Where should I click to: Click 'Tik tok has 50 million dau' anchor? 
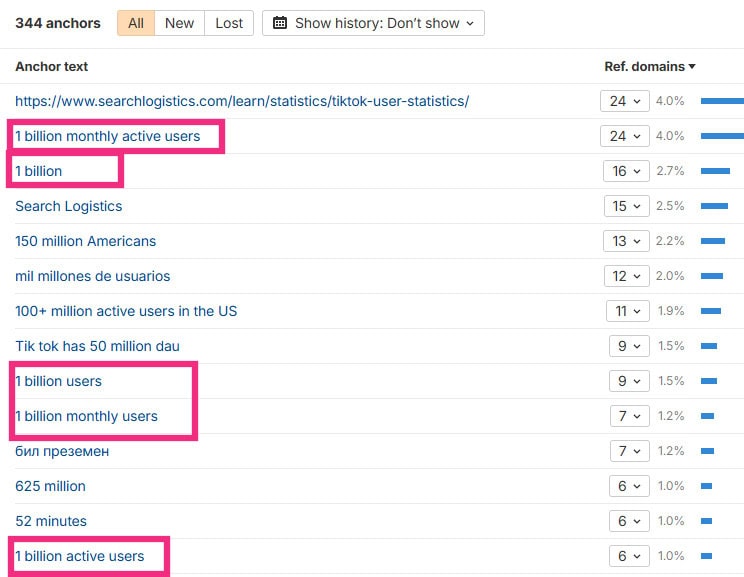(x=97, y=346)
